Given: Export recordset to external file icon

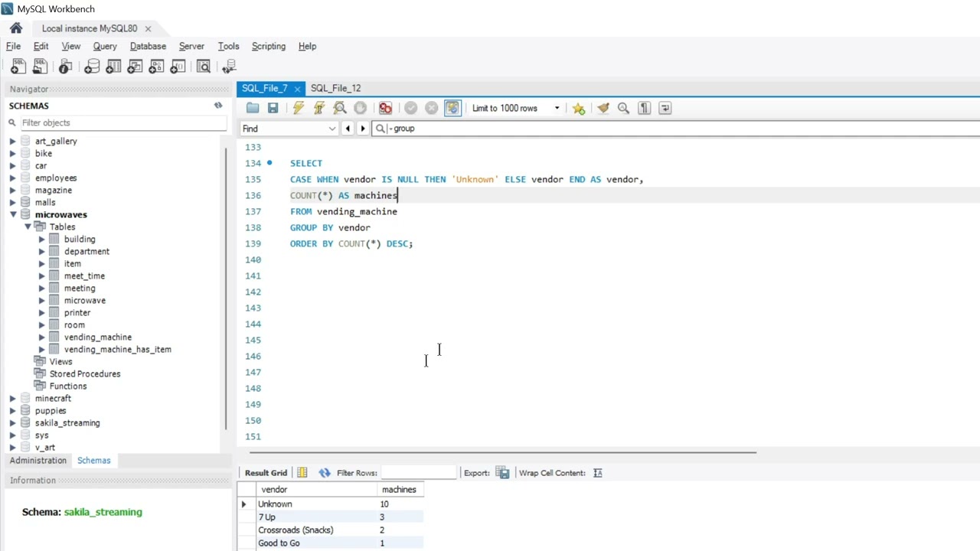Looking at the screenshot, I should click(x=502, y=473).
